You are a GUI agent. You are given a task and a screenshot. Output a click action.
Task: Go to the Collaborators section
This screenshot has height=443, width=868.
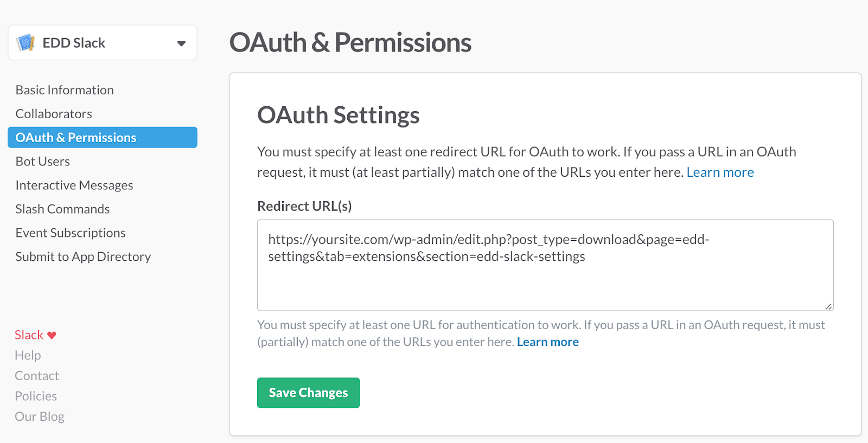pyautogui.click(x=54, y=114)
